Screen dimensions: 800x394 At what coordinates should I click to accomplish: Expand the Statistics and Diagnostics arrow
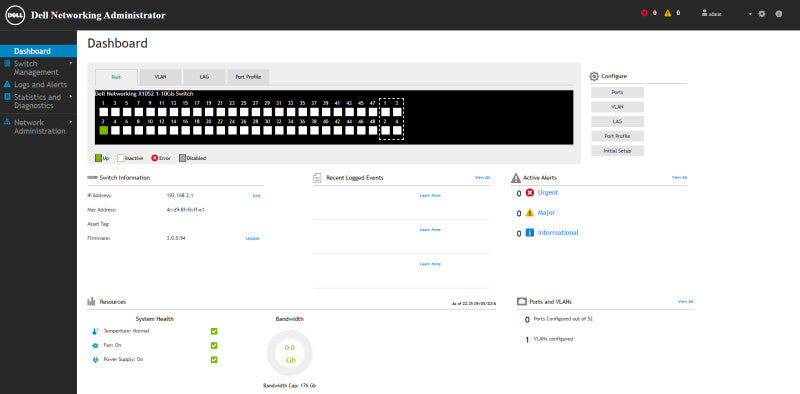tap(71, 96)
